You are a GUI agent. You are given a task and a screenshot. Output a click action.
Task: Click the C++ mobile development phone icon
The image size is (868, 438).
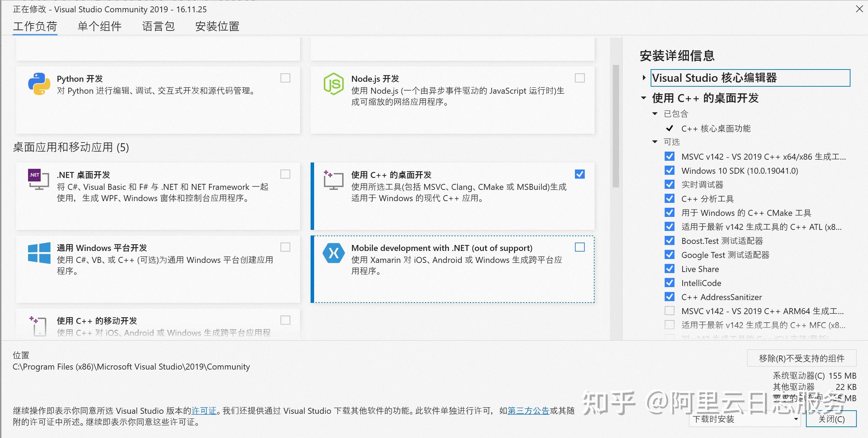39,326
